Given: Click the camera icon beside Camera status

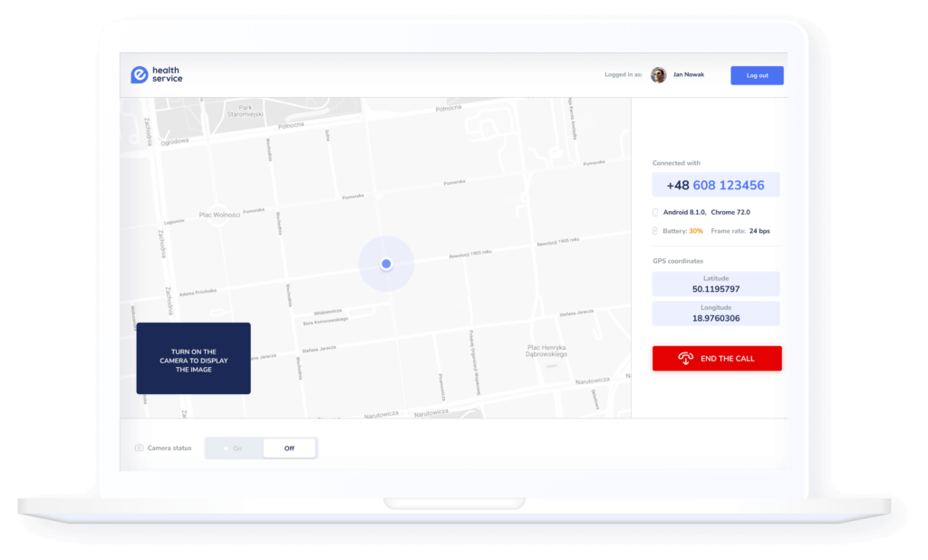Looking at the screenshot, I should 139,448.
